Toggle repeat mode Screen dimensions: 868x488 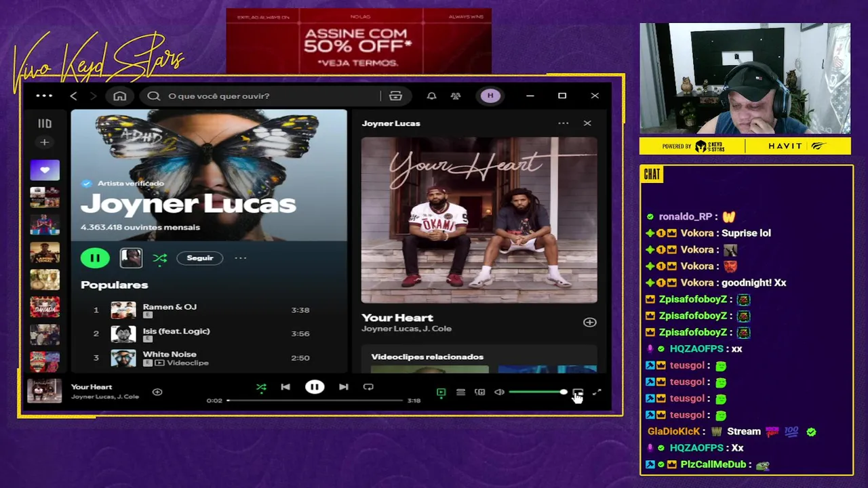tap(368, 387)
